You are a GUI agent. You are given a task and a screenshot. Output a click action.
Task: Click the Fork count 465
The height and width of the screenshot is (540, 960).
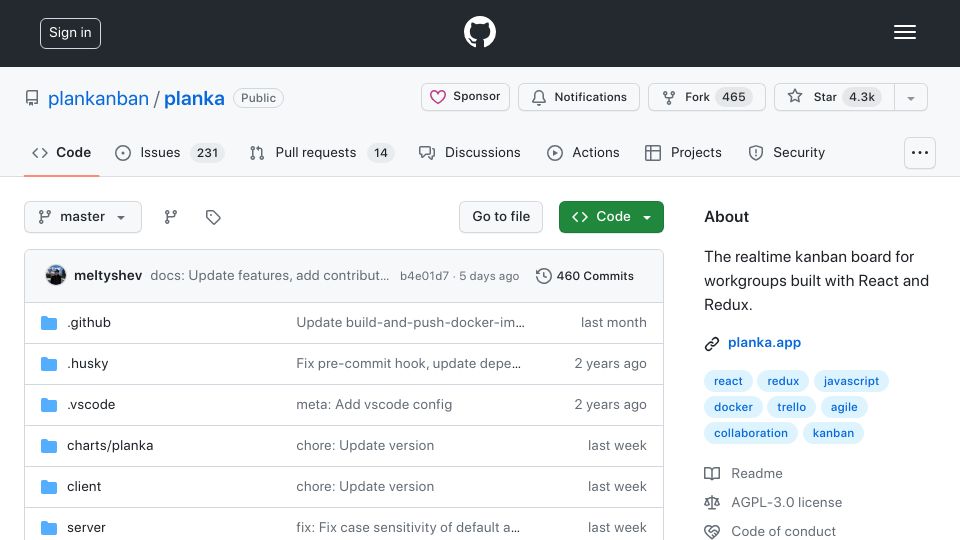click(733, 97)
